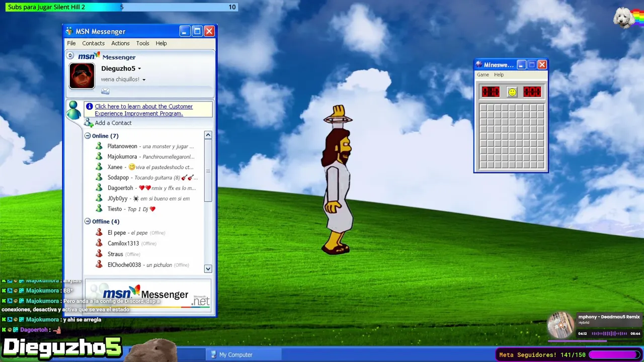Click the contact list scrollbar down arrow
This screenshot has width=644, height=362.
[x=208, y=268]
